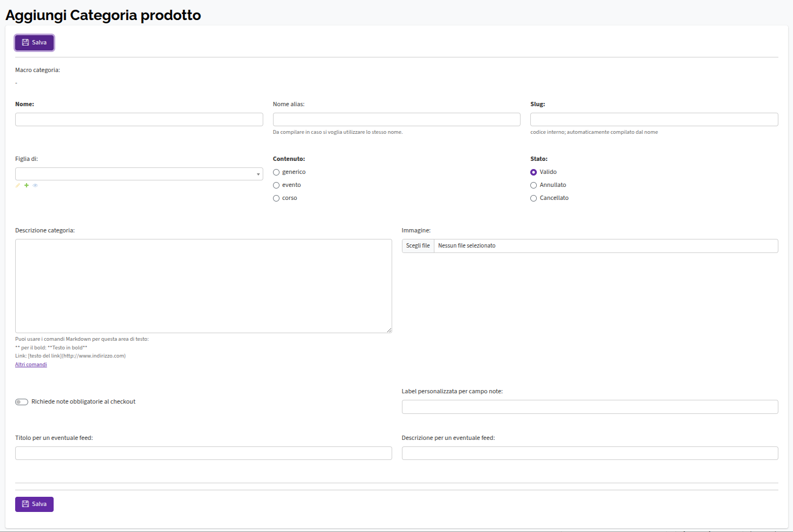793x532 pixels.
Task: Click the bottom Salva button
Action: click(34, 504)
